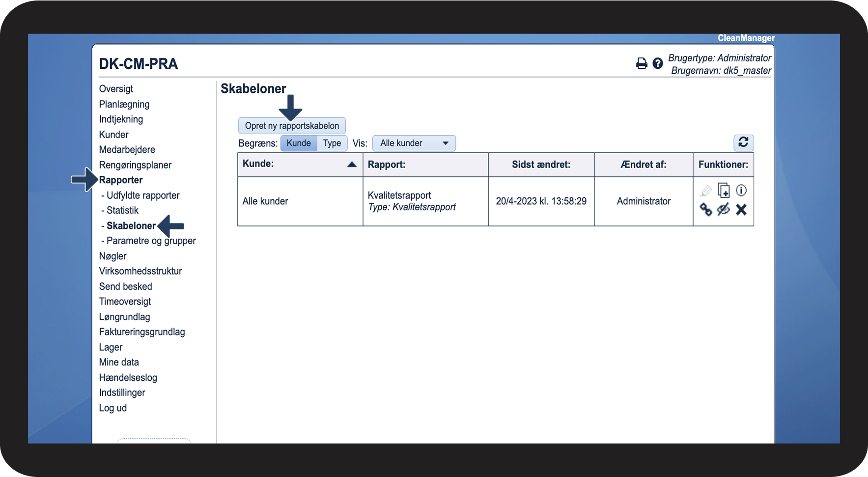Screen dimensions: 868x477
Task: Open Indtjekning in the sidebar
Action: click(121, 119)
